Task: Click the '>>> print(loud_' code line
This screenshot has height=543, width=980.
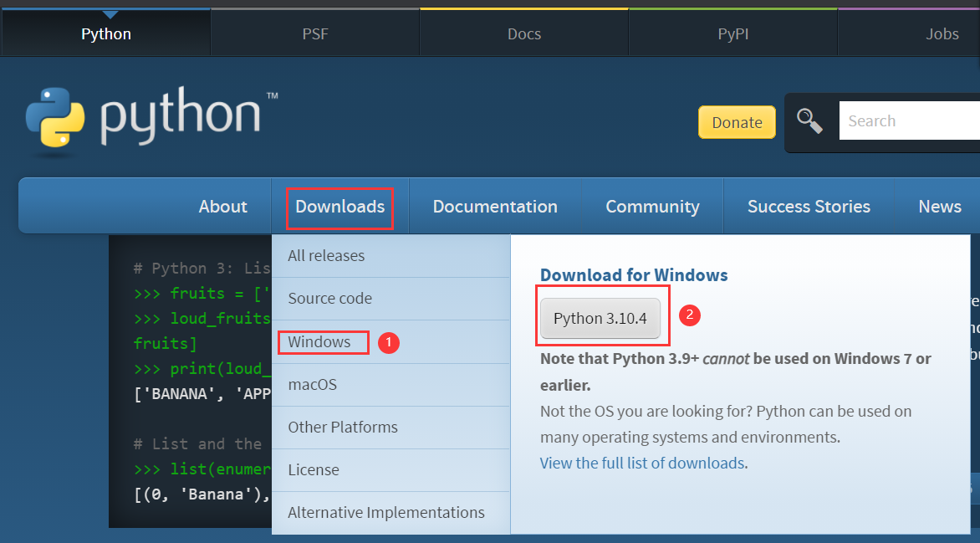Action: click(x=202, y=368)
